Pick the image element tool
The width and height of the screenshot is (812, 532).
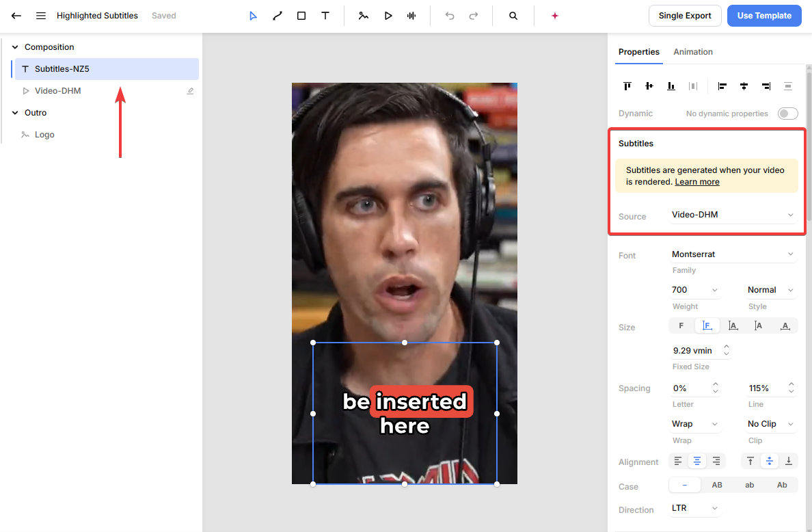pos(364,16)
